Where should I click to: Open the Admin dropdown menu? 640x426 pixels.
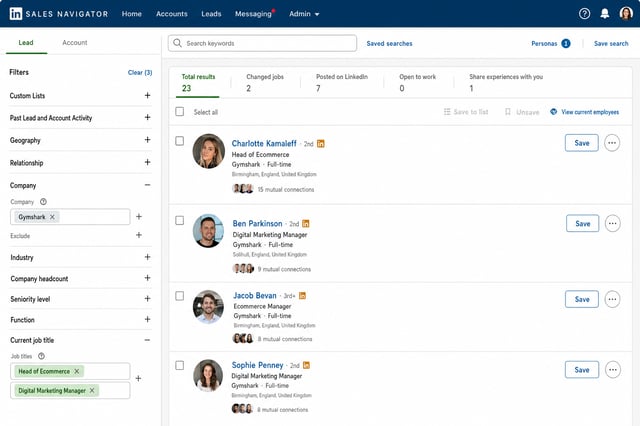pyautogui.click(x=304, y=13)
